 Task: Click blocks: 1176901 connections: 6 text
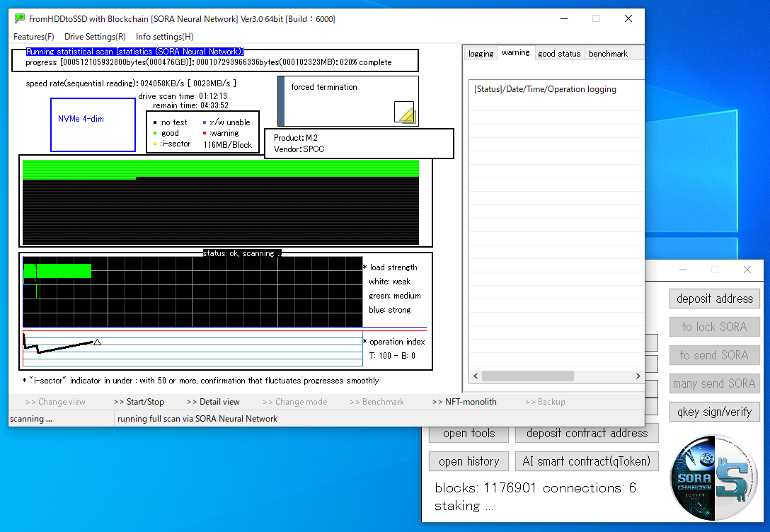pyautogui.click(x=535, y=488)
